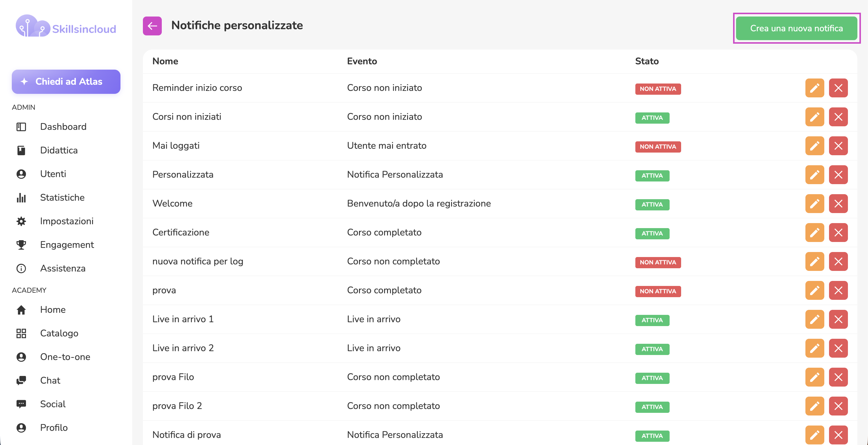Open the Engagement section
868x445 pixels.
[x=67, y=245]
